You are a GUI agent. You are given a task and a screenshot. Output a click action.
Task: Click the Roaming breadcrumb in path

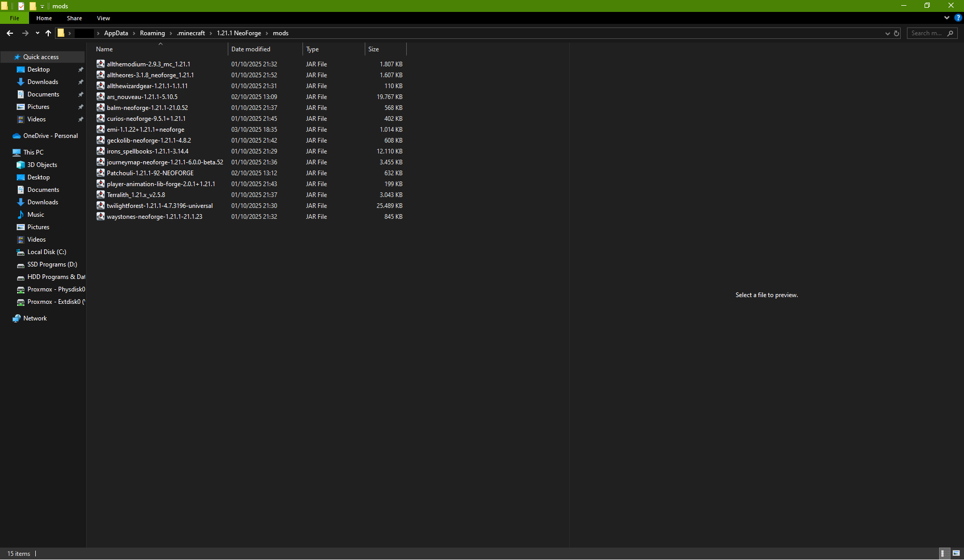(152, 33)
